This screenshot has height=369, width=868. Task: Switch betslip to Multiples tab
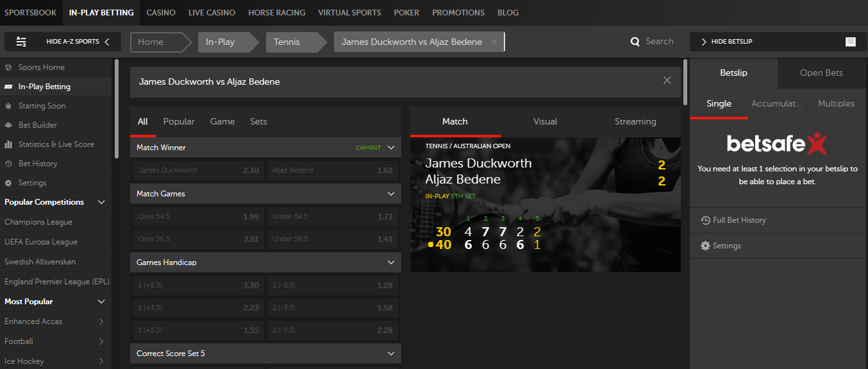tap(836, 103)
